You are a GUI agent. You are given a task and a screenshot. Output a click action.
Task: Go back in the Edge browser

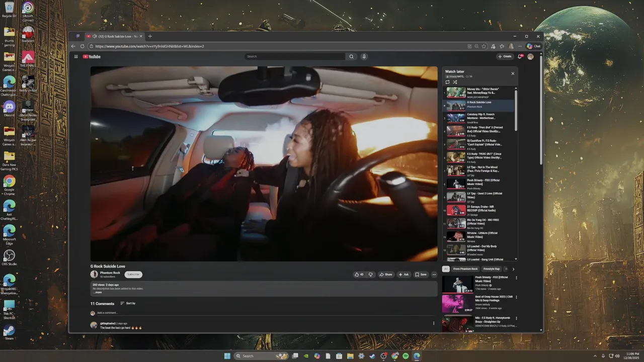point(73,46)
